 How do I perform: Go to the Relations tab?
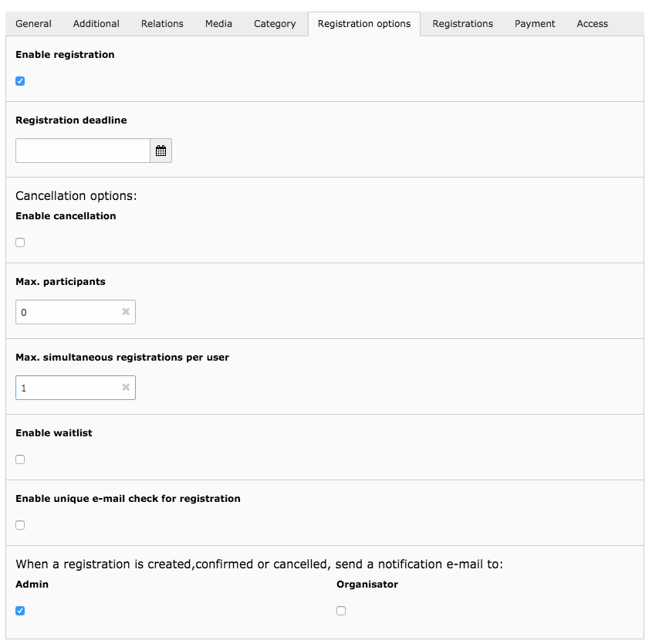[x=162, y=24]
